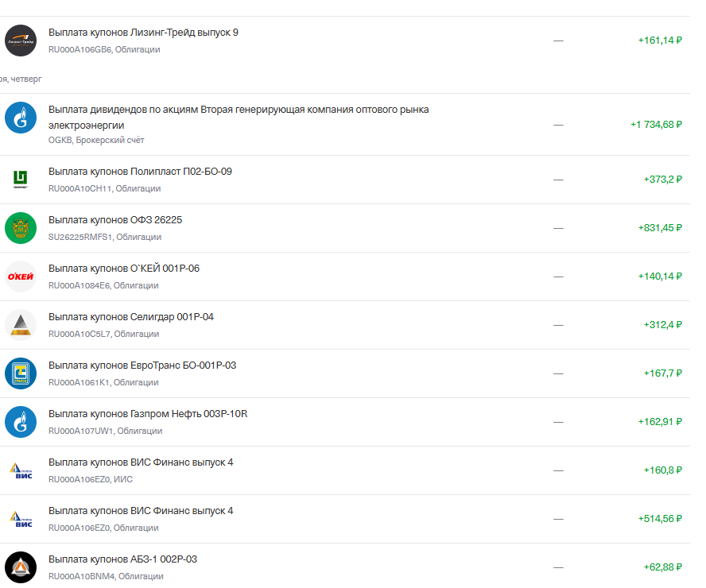Click the amount +514,56 ₽
The height and width of the screenshot is (588, 706).
click(x=660, y=519)
